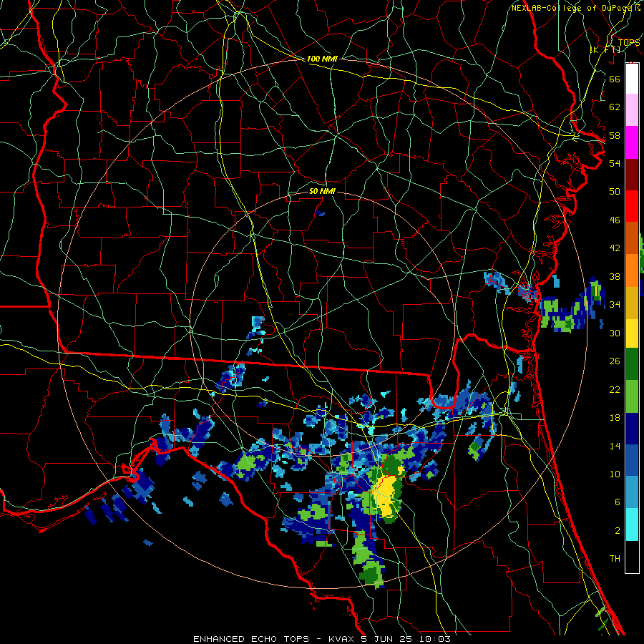Viewport: 644px width, 644px height.
Task: Click the '54' legend value
Action: point(615,163)
